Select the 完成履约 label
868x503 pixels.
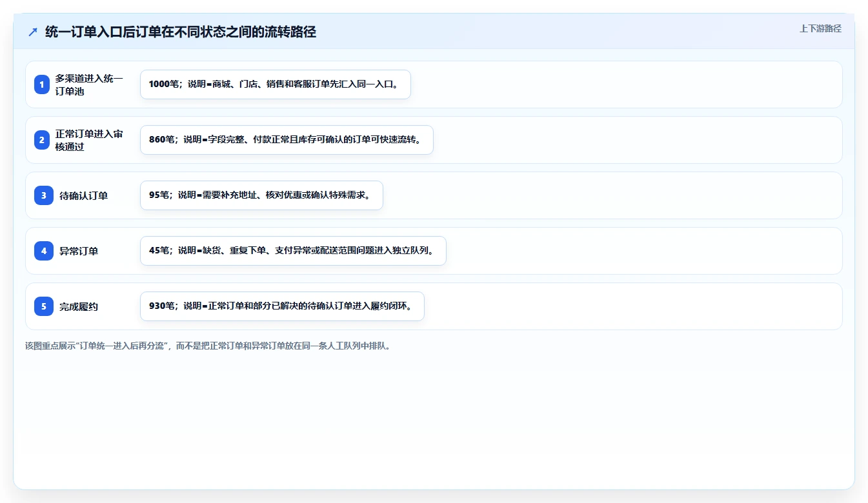coord(79,306)
